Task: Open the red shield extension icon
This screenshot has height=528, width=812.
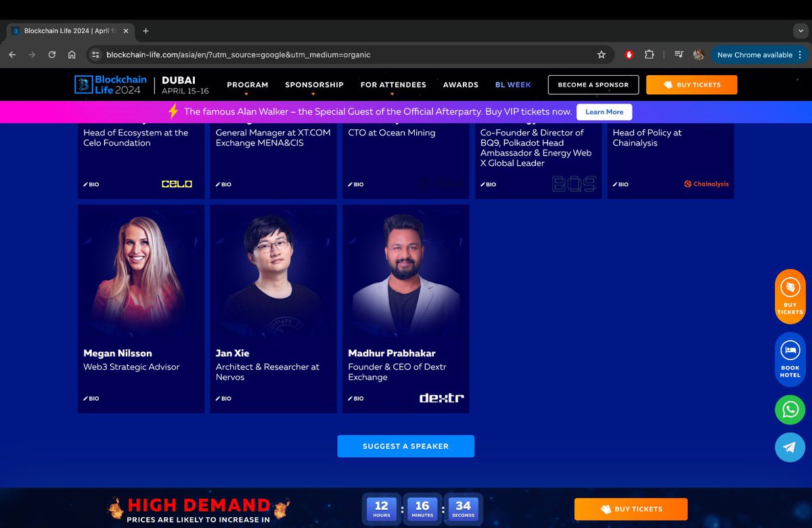Action: (629, 55)
